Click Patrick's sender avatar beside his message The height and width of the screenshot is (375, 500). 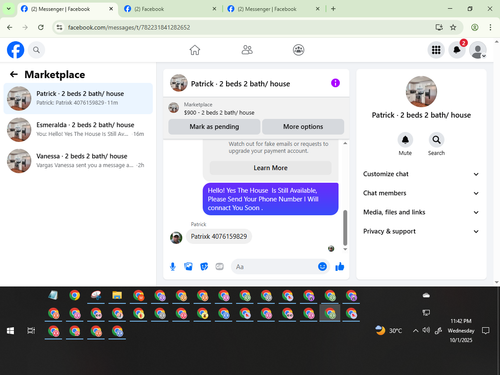point(176,238)
